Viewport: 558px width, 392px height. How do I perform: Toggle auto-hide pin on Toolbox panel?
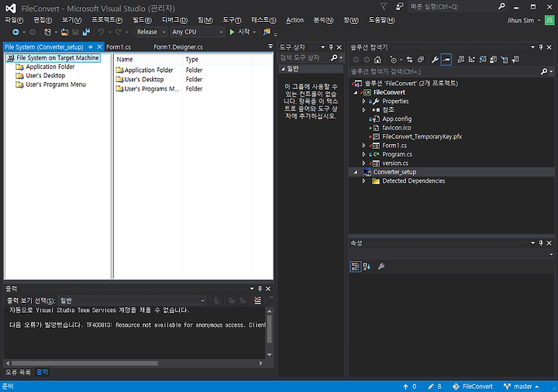(331, 47)
